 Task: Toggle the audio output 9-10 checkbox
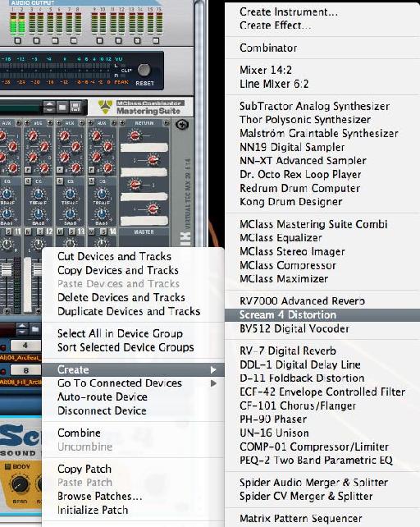click(x=99, y=41)
